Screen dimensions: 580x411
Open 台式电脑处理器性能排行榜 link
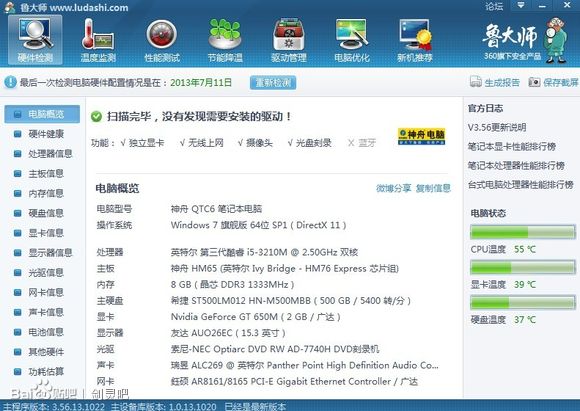pos(520,184)
